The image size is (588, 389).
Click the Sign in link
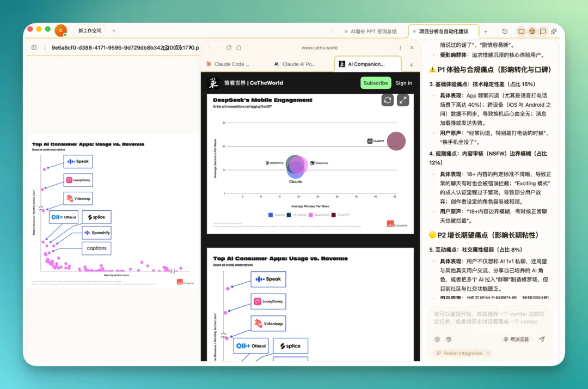point(404,82)
